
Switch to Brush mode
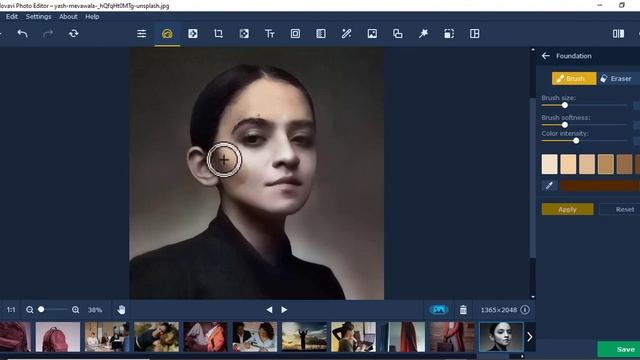(574, 78)
